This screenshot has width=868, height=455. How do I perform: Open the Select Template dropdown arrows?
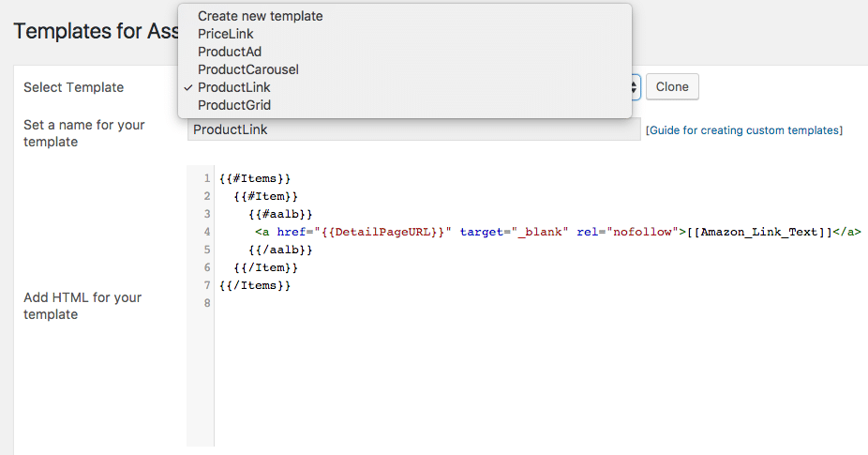click(x=635, y=87)
